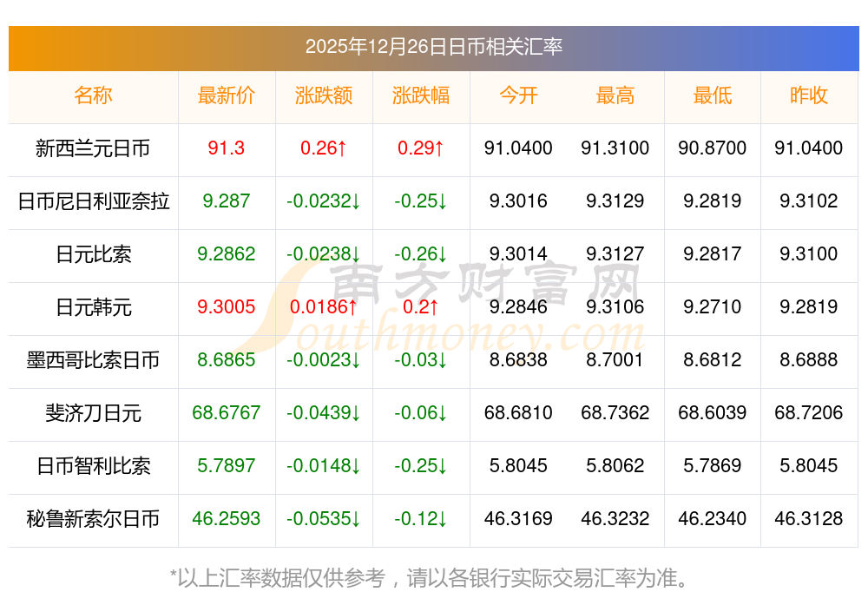Click change percent -0.12↓
This screenshot has height=605, width=868.
pyautogui.click(x=421, y=519)
